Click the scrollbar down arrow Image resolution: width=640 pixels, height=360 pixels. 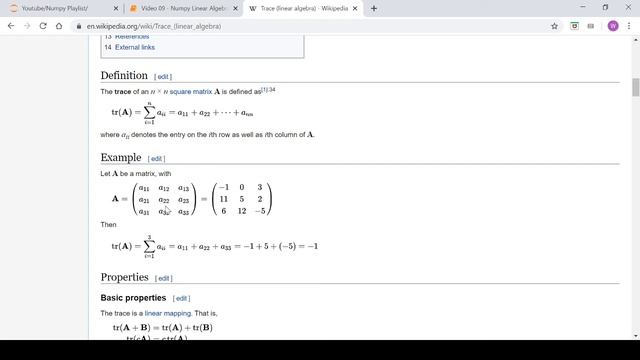[x=636, y=336]
